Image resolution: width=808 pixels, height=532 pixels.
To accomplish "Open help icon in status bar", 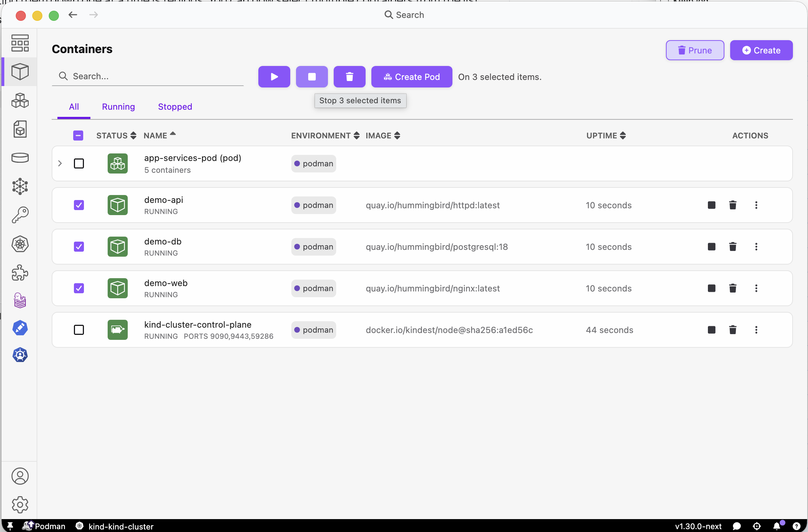I will tap(797, 526).
